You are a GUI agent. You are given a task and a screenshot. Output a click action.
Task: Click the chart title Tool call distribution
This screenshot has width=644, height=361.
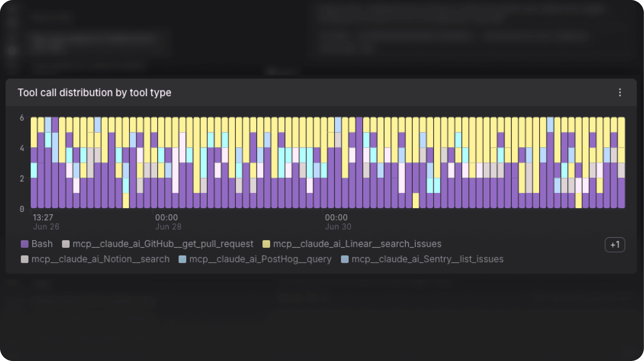coord(94,92)
